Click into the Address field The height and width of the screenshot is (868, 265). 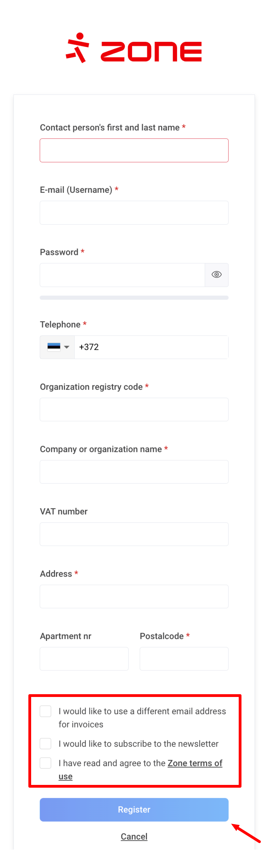(x=134, y=596)
